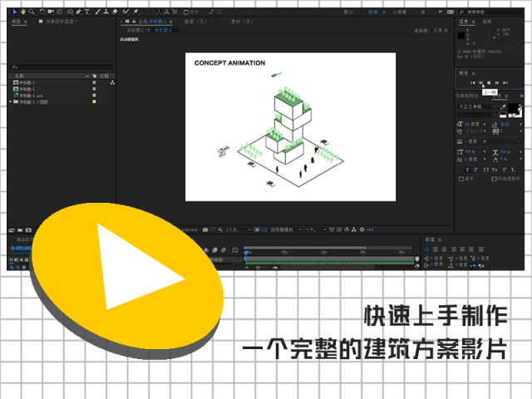This screenshot has width=532, height=399.
Task: Enable the Hindi digits checkbox
Action: click(x=494, y=179)
